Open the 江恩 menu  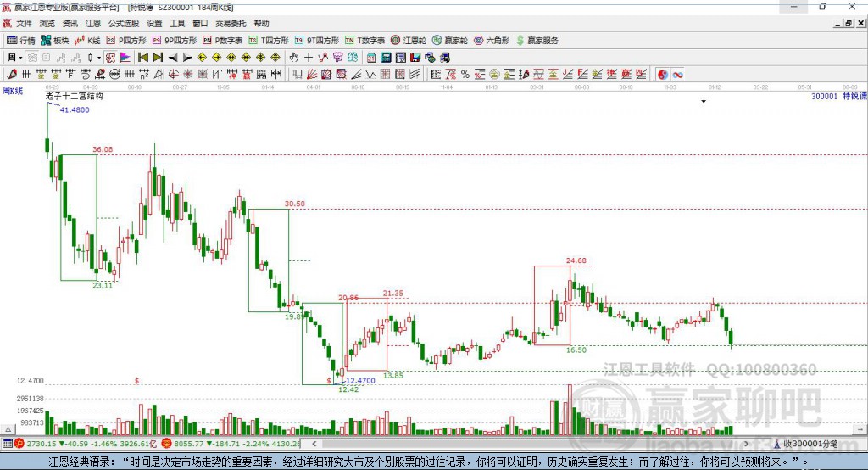tap(93, 23)
